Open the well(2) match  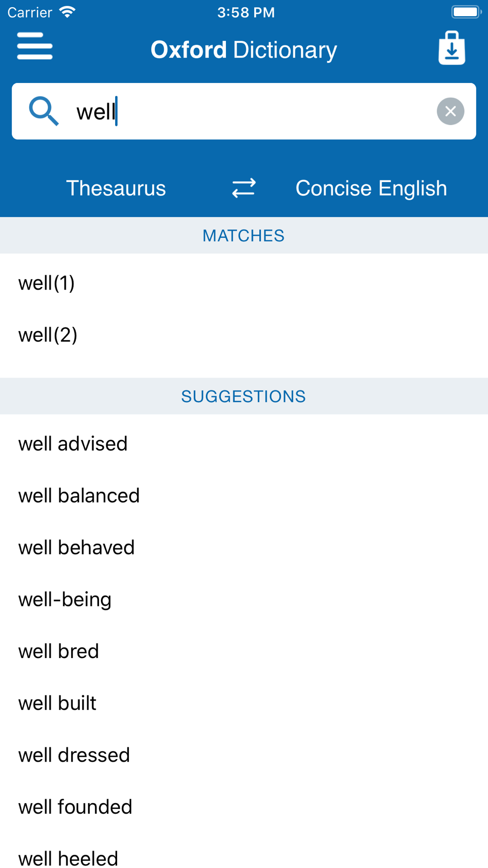tap(244, 335)
